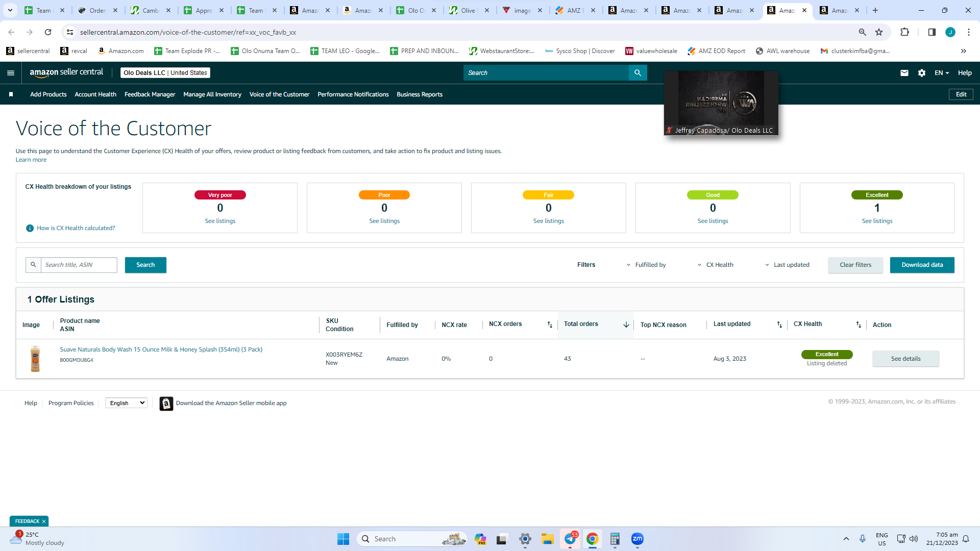Viewport: 980px width, 551px height.
Task: Click Help in the top header
Action: pos(965,73)
